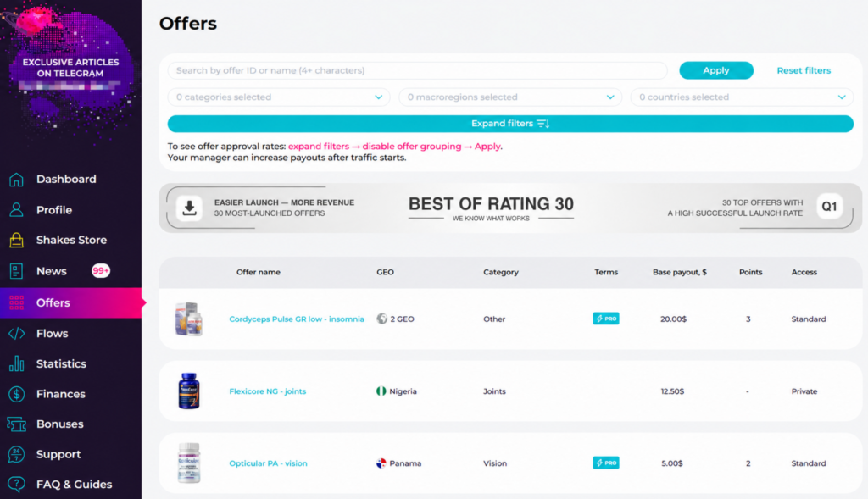Click the GEO column header
This screenshot has width=868, height=499.
point(385,272)
